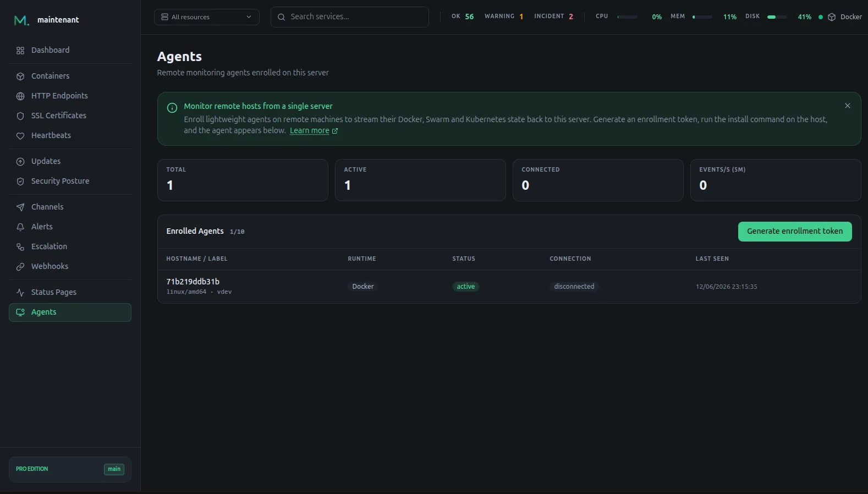Image resolution: width=868 pixels, height=494 pixels.
Task: Expand the All resources chevron arrow
Action: (249, 17)
